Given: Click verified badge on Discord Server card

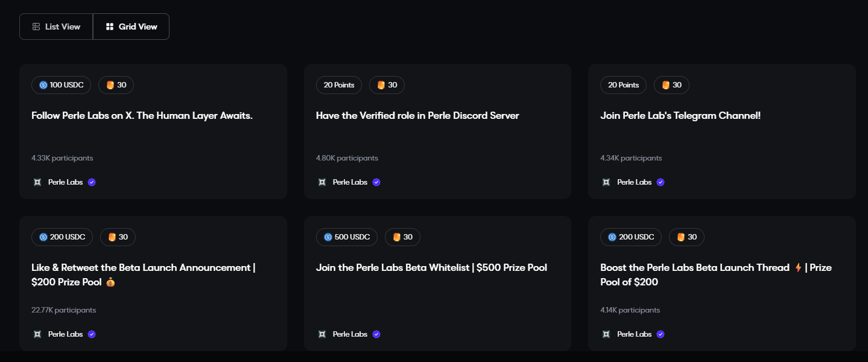Looking at the screenshot, I should coord(376,182).
